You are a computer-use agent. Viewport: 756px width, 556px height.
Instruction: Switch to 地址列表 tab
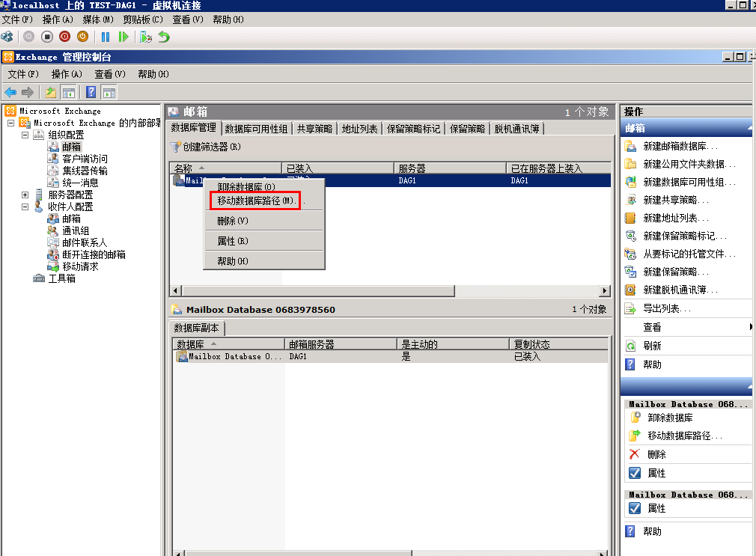[x=359, y=129]
